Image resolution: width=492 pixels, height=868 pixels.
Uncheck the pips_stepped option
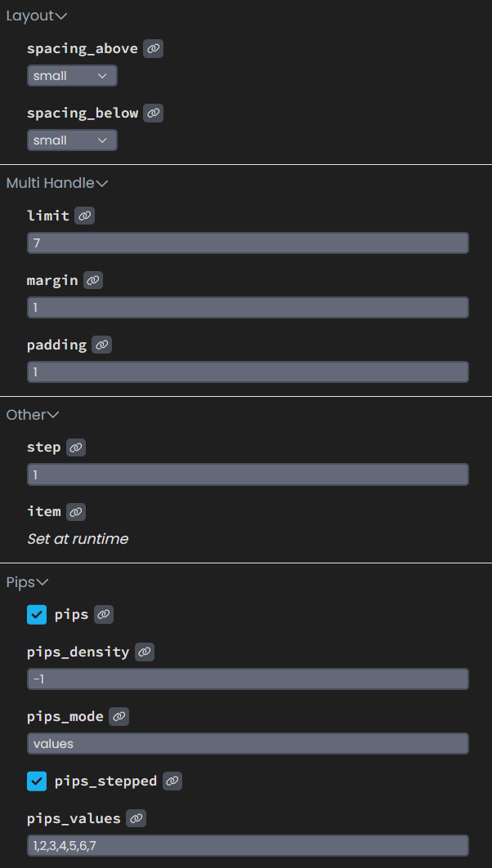36,781
